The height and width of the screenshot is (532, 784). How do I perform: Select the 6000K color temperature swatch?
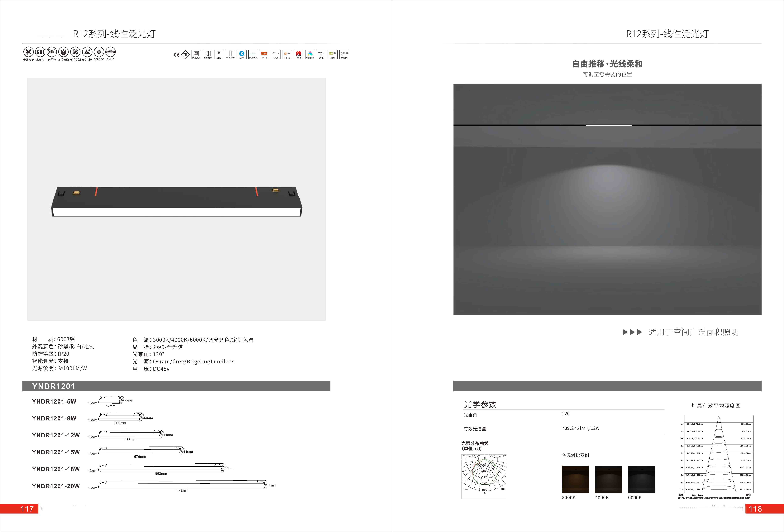[641, 479]
